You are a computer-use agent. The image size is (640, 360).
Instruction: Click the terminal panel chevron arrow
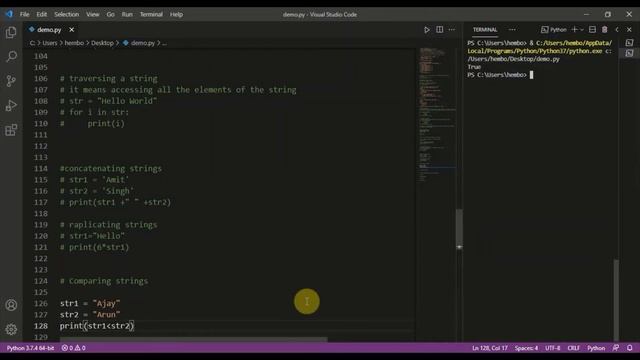pyautogui.click(x=617, y=29)
